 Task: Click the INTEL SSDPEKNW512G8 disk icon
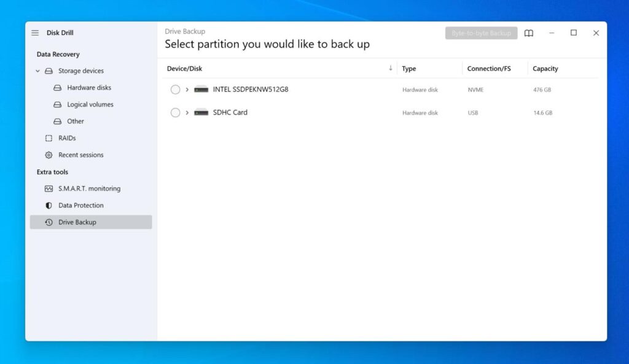[x=201, y=90]
